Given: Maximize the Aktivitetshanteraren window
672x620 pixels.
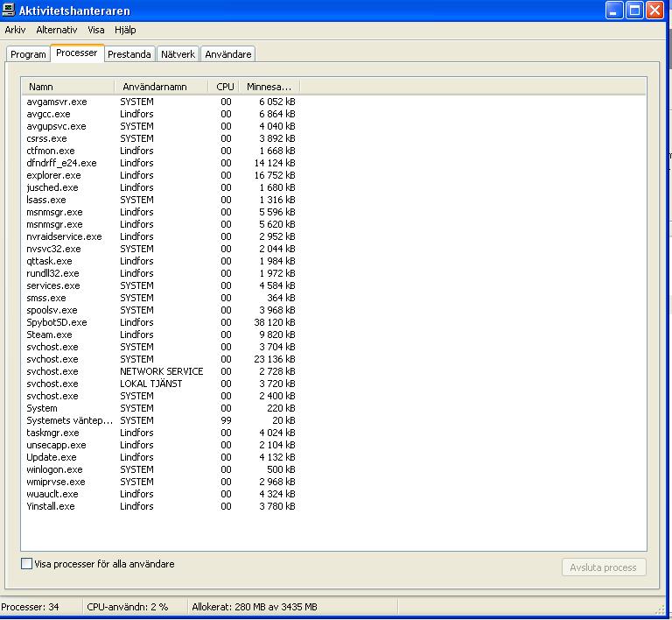Looking at the screenshot, I should pos(634,11).
